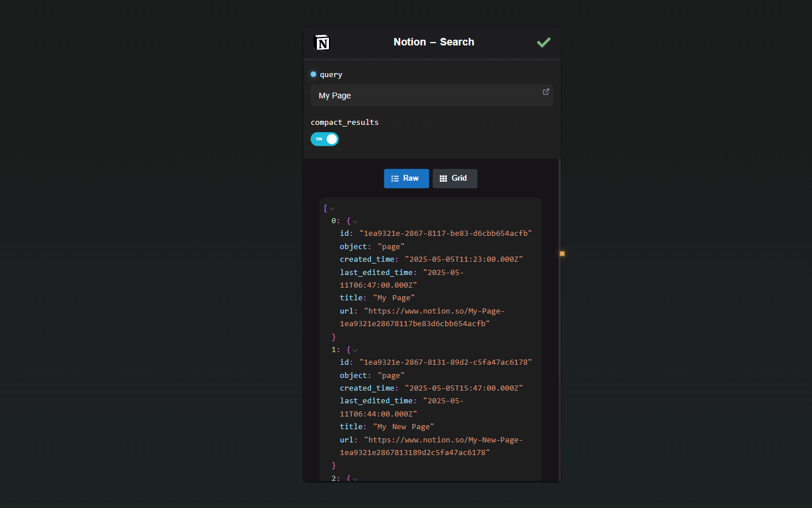Click the query input containing My Page
This screenshot has width=812, height=508.
click(432, 96)
